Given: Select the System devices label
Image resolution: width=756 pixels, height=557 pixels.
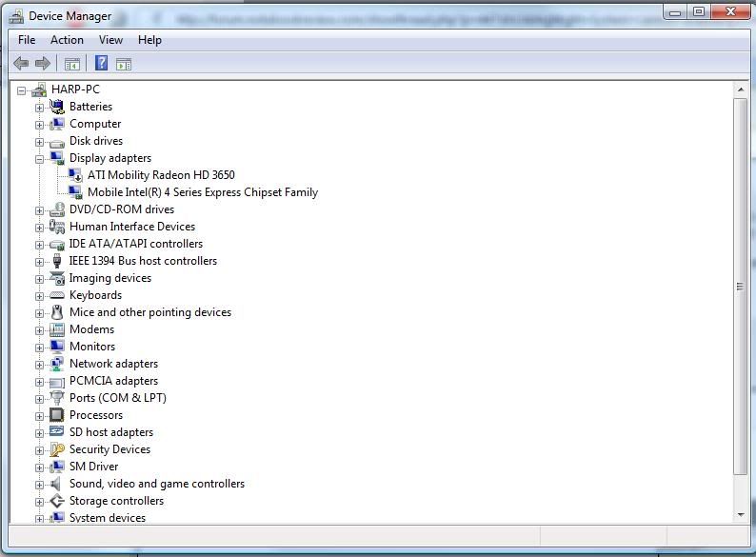Looking at the screenshot, I should coord(107,517).
